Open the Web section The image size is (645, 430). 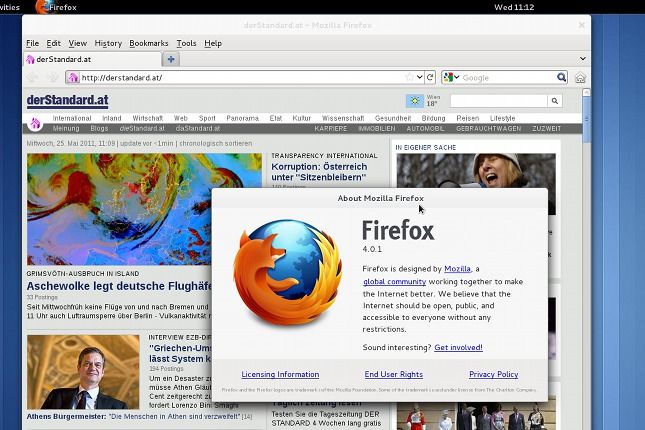click(181, 118)
